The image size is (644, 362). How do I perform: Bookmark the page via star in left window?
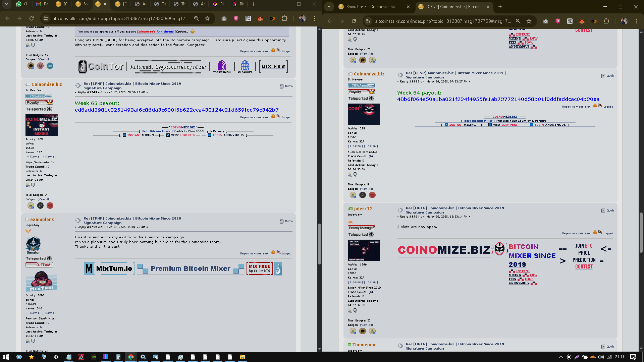click(207, 18)
